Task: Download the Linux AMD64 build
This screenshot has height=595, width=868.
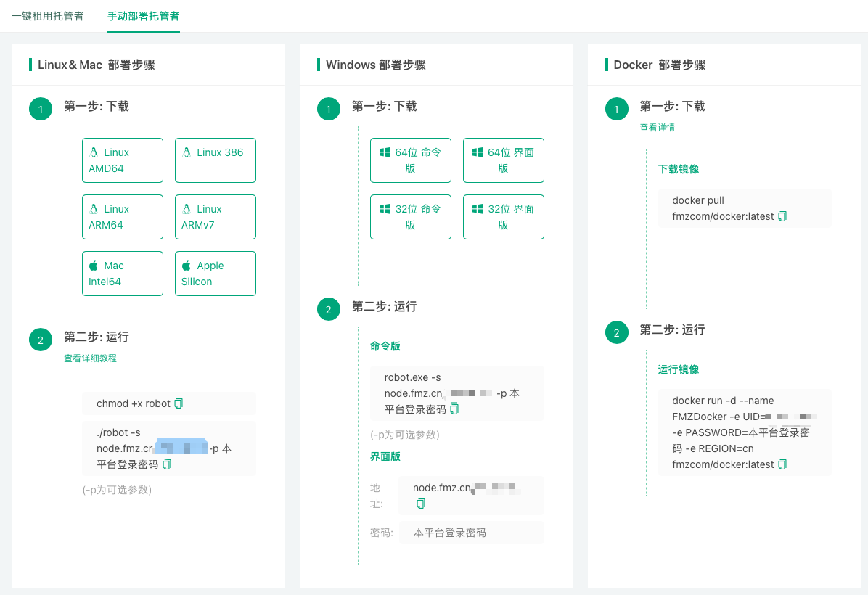Action: point(123,160)
